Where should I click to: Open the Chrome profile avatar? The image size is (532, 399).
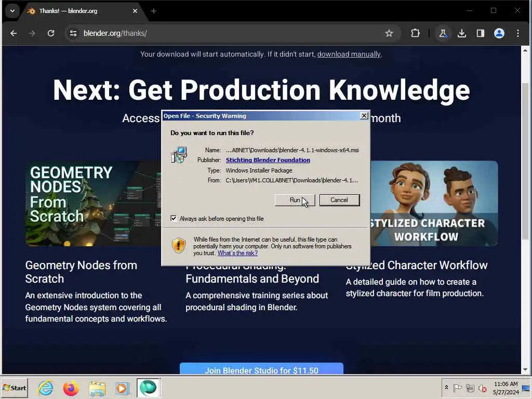click(499, 33)
